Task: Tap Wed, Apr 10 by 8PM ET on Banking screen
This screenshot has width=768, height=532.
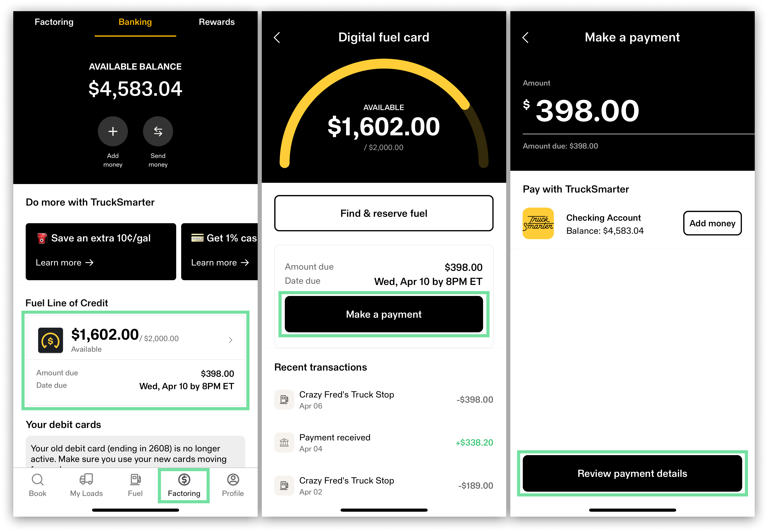Action: click(x=187, y=386)
